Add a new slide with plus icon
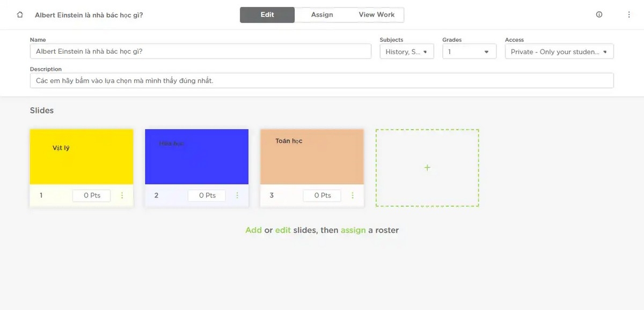644x310 pixels. pos(427,168)
